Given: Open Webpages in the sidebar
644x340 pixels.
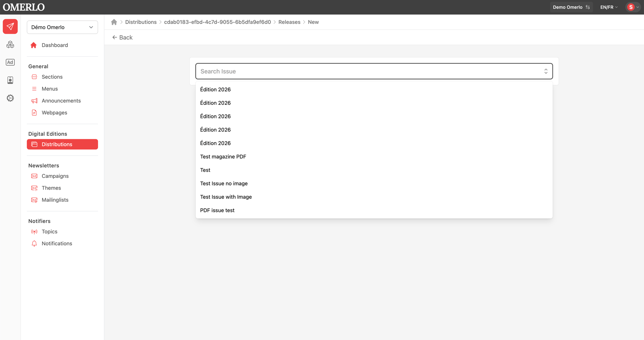Looking at the screenshot, I should coord(54,113).
